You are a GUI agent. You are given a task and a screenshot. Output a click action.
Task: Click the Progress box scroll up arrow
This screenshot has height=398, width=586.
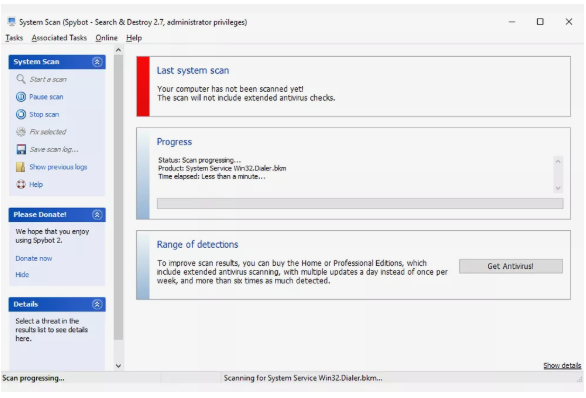pyautogui.click(x=558, y=161)
